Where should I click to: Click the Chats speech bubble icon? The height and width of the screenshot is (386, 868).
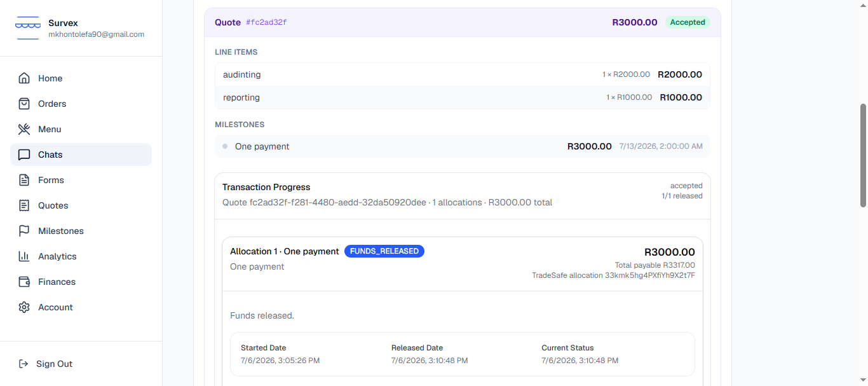pyautogui.click(x=24, y=155)
